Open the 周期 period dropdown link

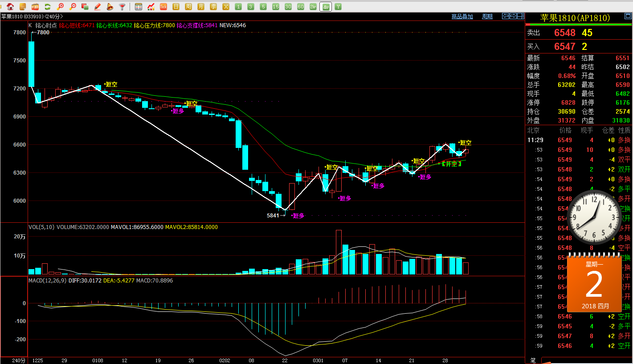[487, 16]
